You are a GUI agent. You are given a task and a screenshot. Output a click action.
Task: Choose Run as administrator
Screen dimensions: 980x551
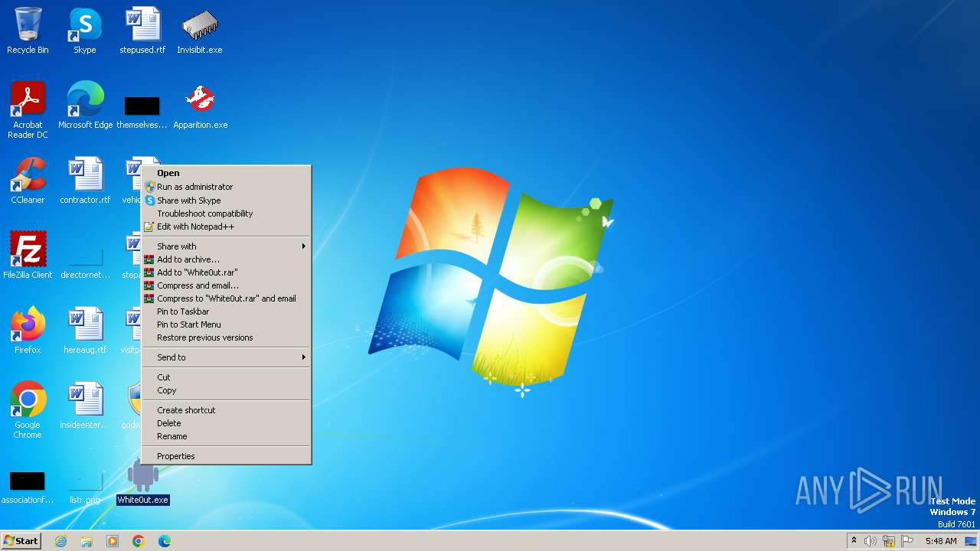pyautogui.click(x=227, y=187)
